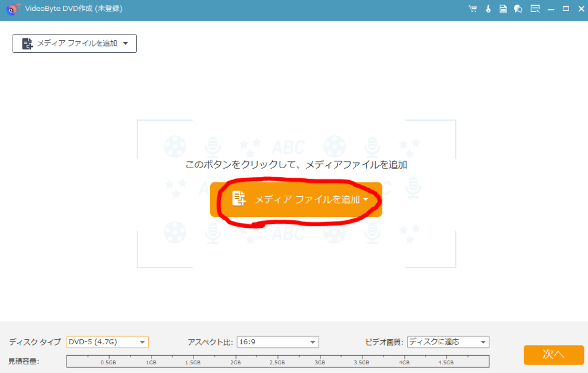Open the ディスクに適応 video quality dropdown
588x373 pixels.
click(448, 341)
